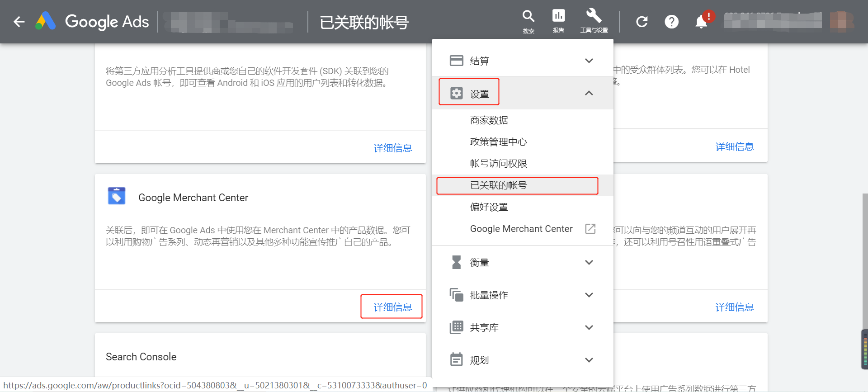
Task: Click the billing (结算) card icon
Action: click(457, 61)
